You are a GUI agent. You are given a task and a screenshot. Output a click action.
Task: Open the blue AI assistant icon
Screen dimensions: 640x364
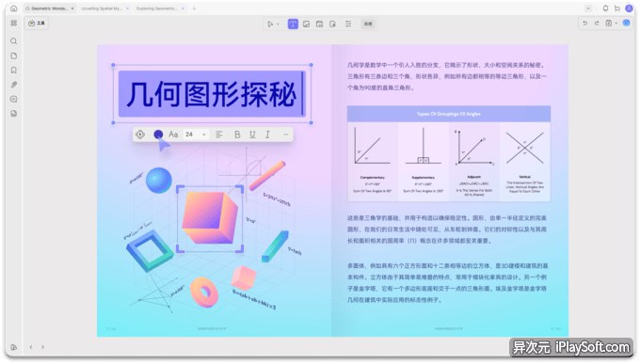[x=626, y=23]
